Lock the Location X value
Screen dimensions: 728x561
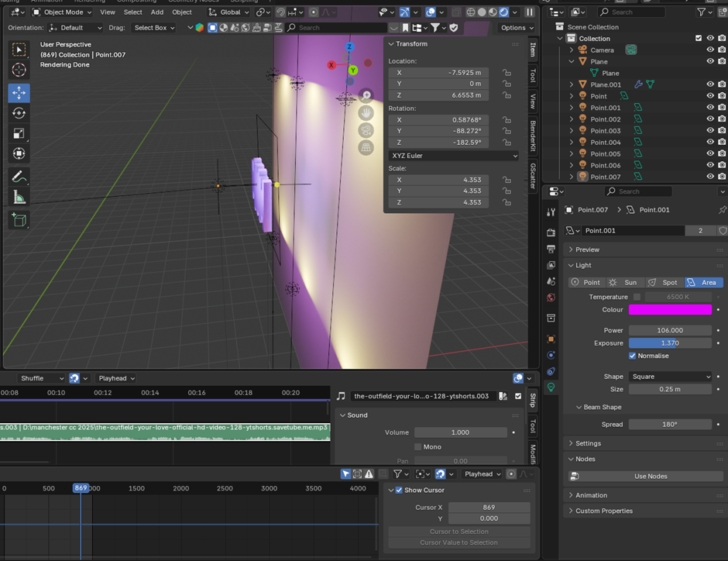pos(507,73)
